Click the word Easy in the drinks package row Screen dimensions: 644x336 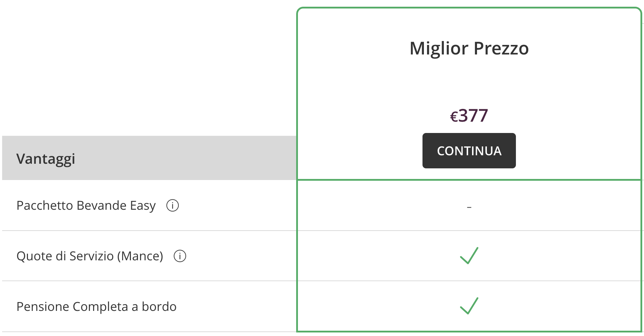click(143, 205)
